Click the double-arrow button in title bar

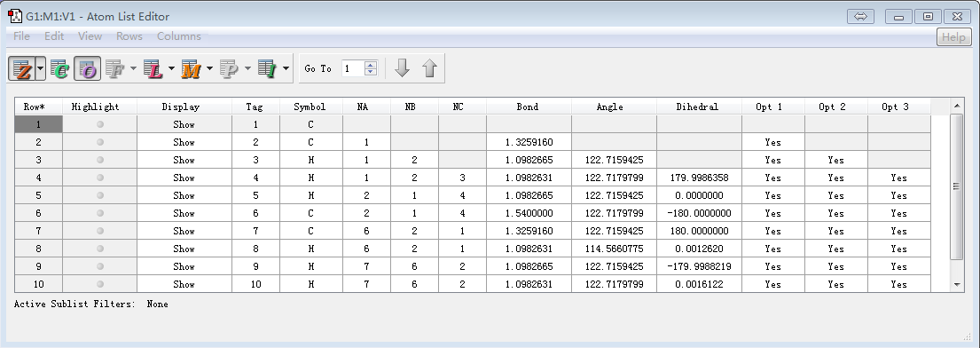[x=860, y=16]
